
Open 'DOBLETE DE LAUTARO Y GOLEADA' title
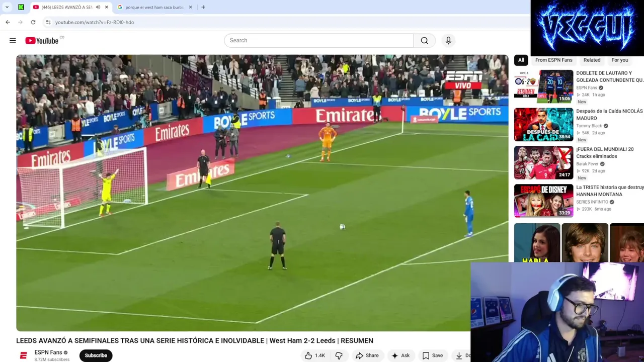610,76
